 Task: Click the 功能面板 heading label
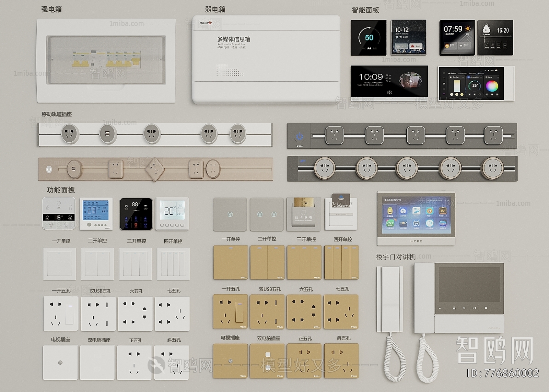tap(61, 190)
